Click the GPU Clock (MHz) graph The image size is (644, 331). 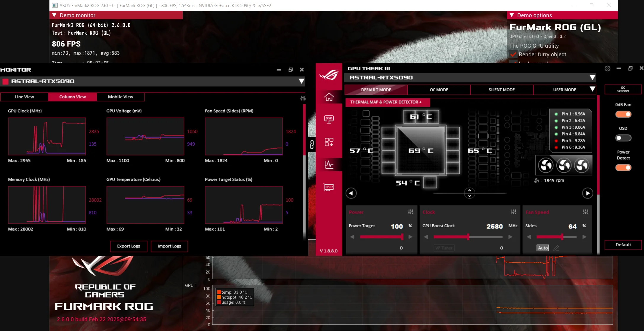tap(47, 136)
